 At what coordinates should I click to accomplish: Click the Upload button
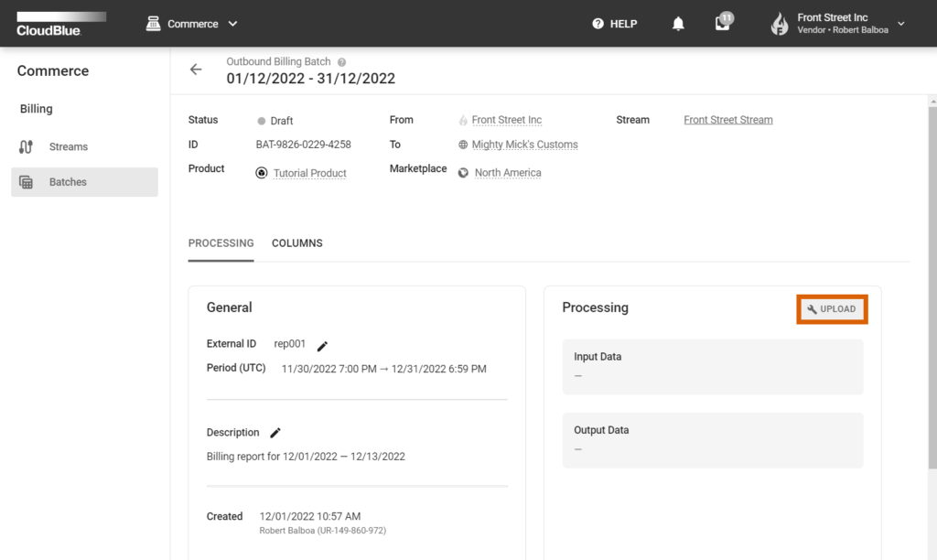point(832,309)
